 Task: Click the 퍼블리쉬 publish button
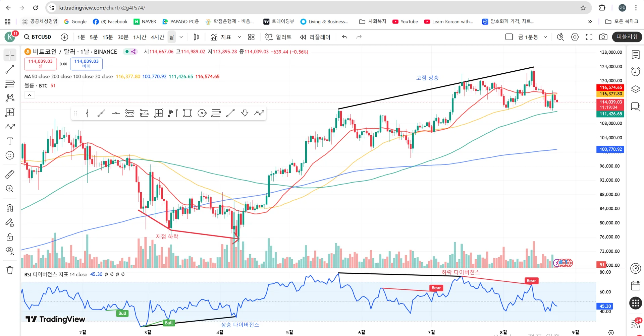(x=627, y=37)
